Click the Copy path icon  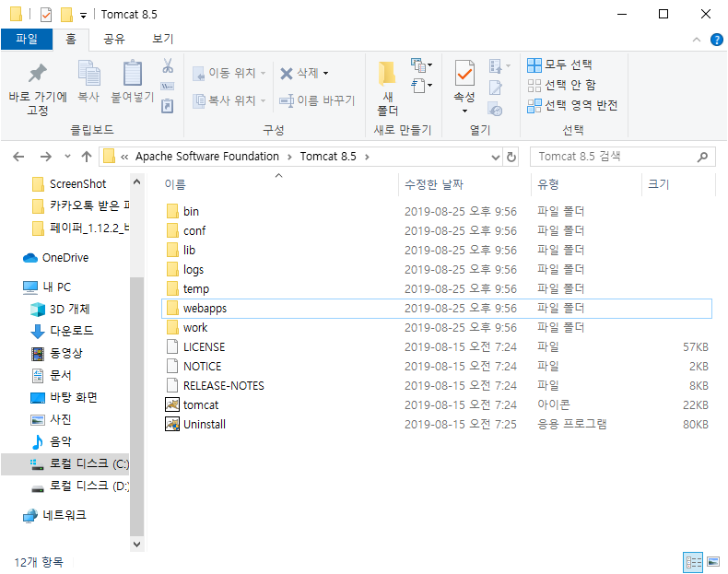pyautogui.click(x=168, y=86)
